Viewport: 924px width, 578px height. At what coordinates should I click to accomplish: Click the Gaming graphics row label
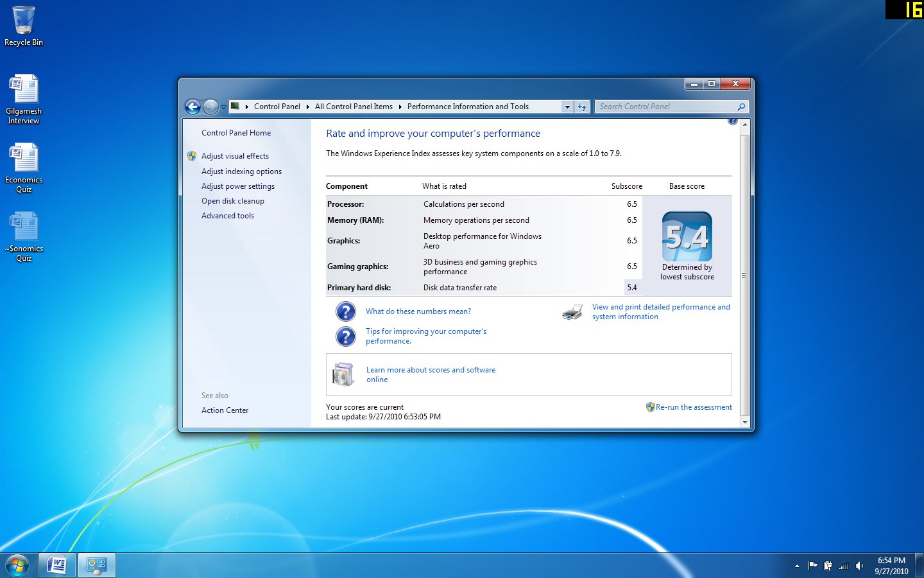[357, 267]
